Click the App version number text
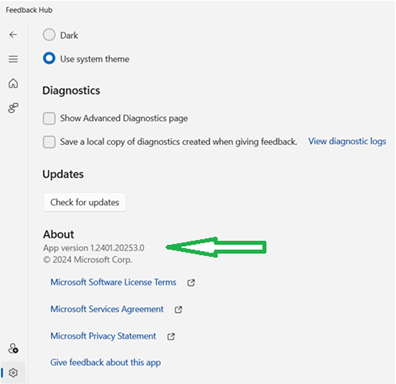The width and height of the screenshot is (396, 384). pos(117,248)
